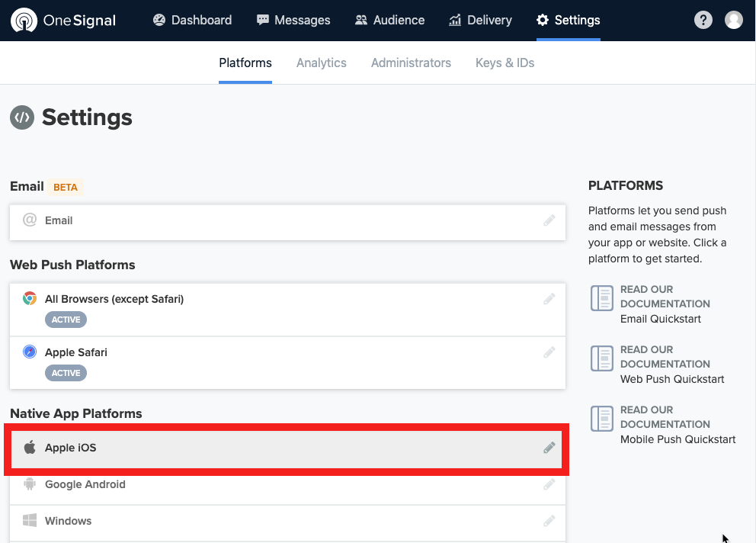Open All Browsers (except Safari) platform
This screenshot has height=543, width=756.
tap(287, 310)
